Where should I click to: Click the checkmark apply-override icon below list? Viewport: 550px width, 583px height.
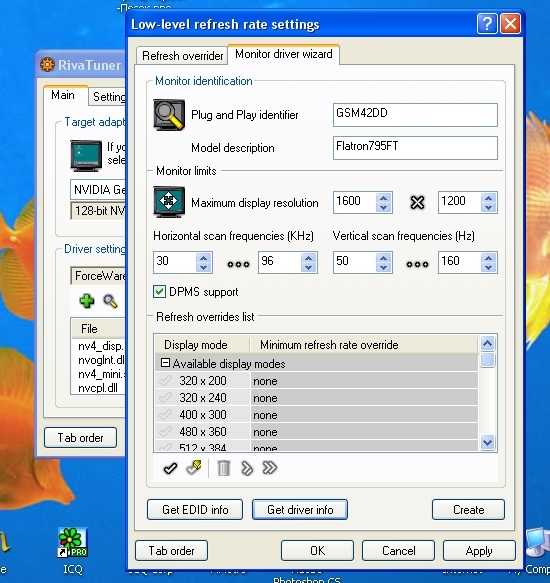(x=170, y=468)
